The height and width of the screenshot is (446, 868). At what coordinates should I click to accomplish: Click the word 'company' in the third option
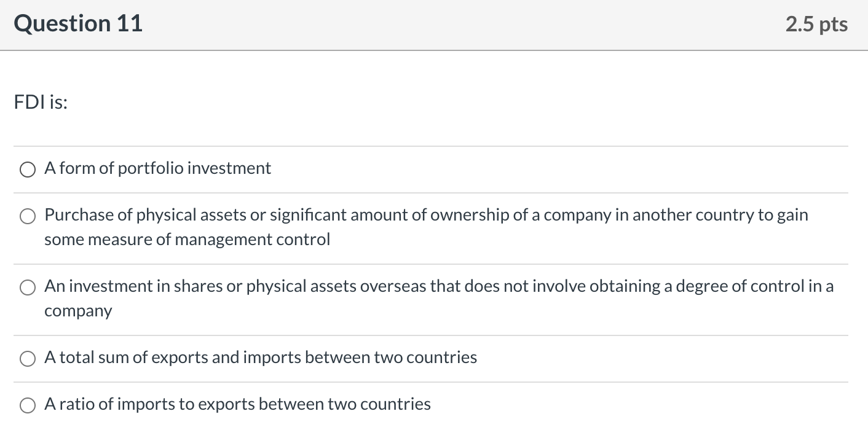78,311
